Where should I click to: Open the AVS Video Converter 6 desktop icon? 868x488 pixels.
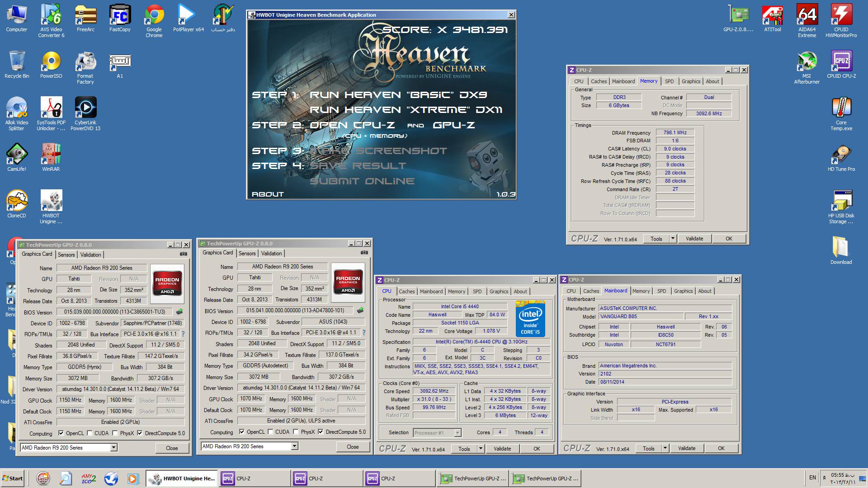51,20
